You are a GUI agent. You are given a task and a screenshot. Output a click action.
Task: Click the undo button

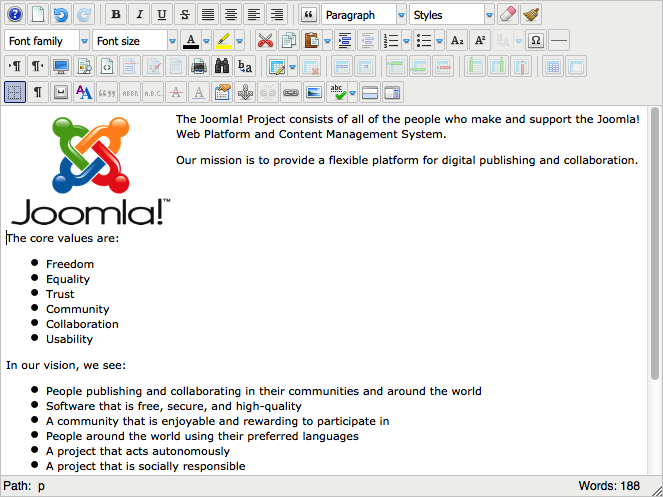click(61, 15)
